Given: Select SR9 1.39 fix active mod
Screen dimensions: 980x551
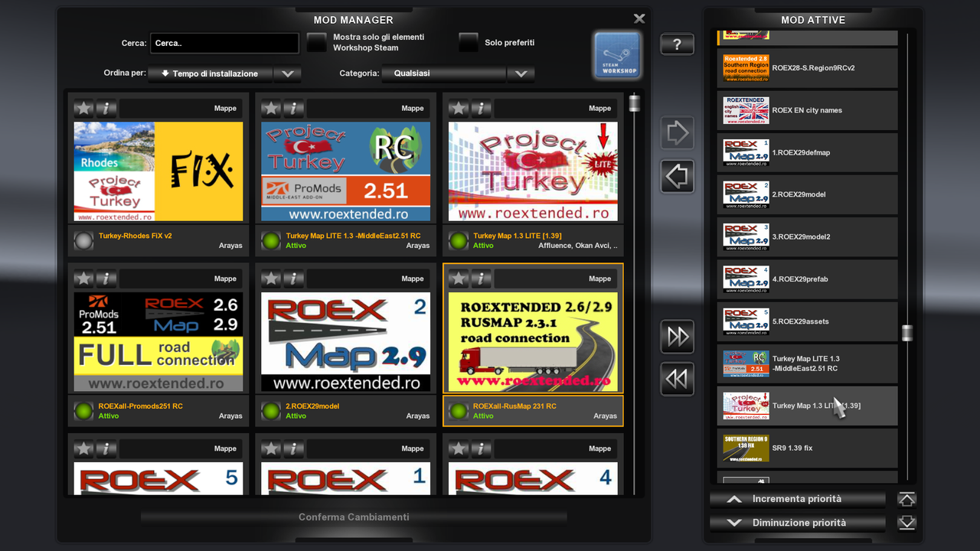Looking at the screenshot, I should click(807, 448).
